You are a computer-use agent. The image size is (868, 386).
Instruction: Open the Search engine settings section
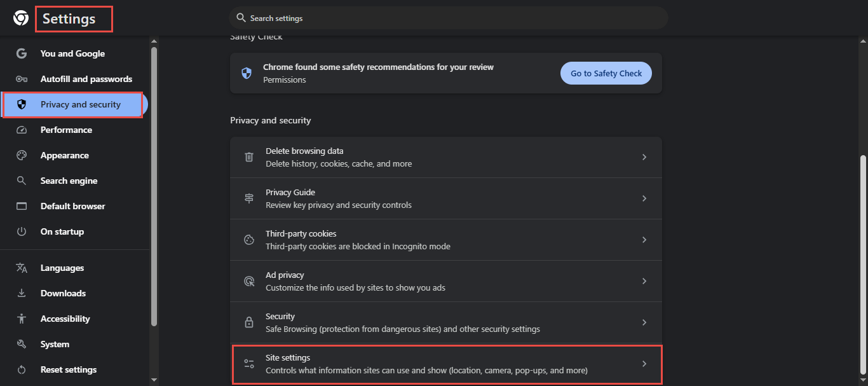(x=69, y=181)
